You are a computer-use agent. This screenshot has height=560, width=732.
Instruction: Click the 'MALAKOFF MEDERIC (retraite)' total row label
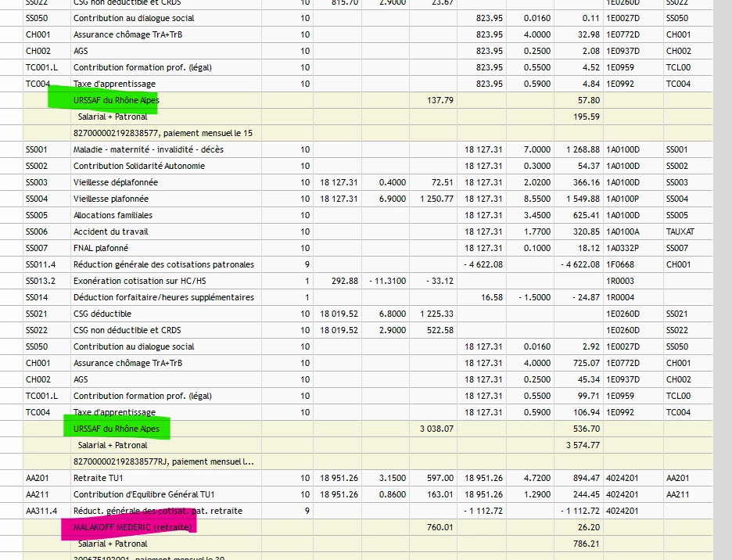click(133, 527)
